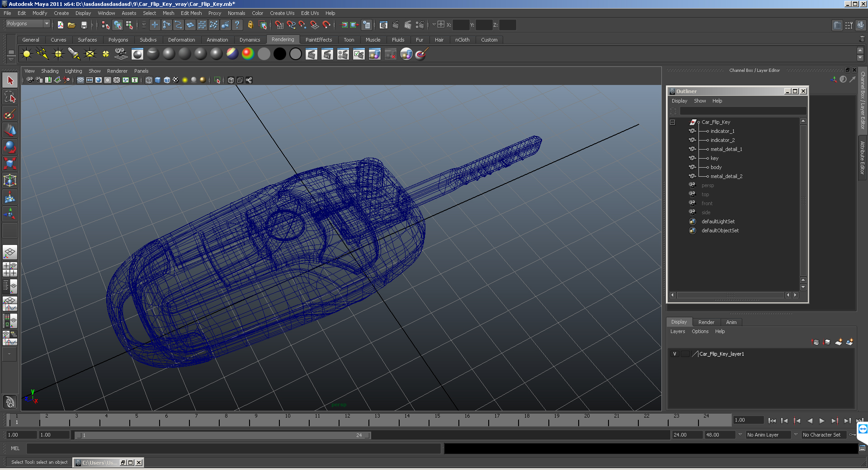Toggle smooth shade all in viewport
Viewport: 868px width, 470px height.
(158, 80)
